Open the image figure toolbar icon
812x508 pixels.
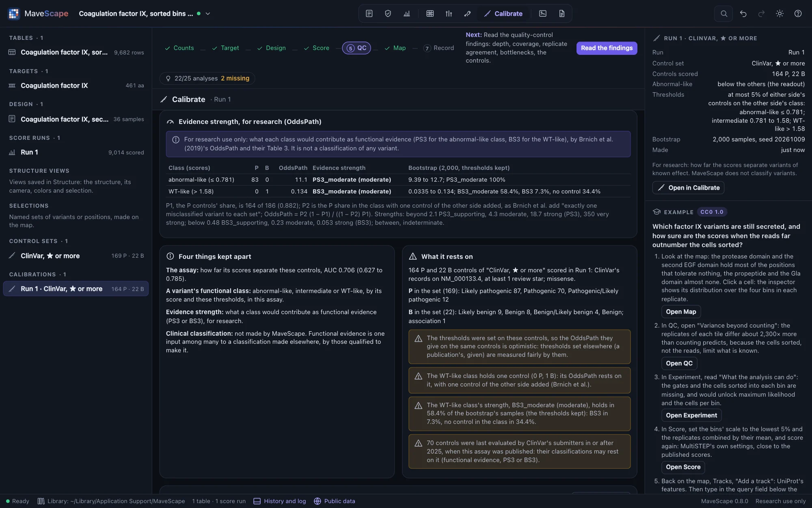(543, 13)
